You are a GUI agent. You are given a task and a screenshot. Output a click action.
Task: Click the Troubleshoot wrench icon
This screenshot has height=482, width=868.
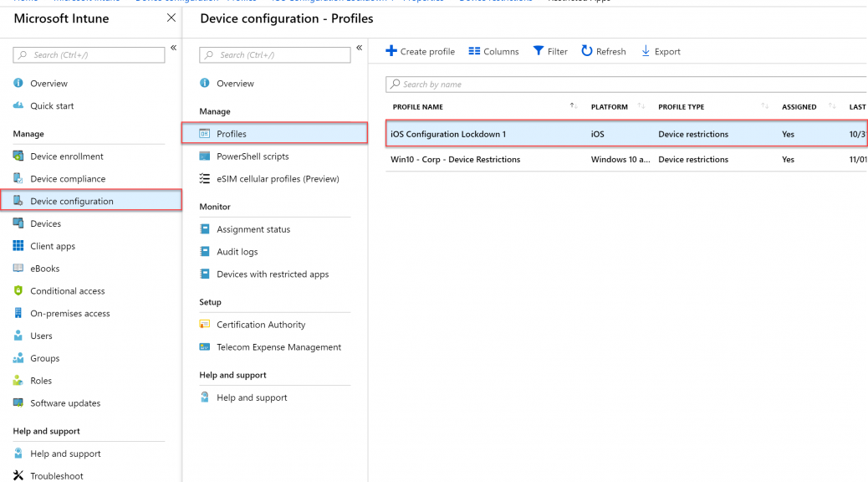coord(18,475)
